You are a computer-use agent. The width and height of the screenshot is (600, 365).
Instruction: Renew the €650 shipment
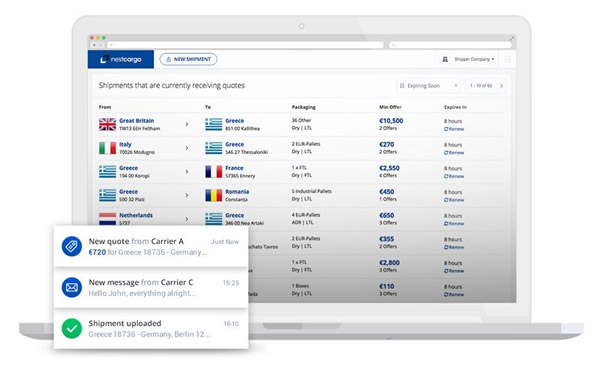pos(454,223)
